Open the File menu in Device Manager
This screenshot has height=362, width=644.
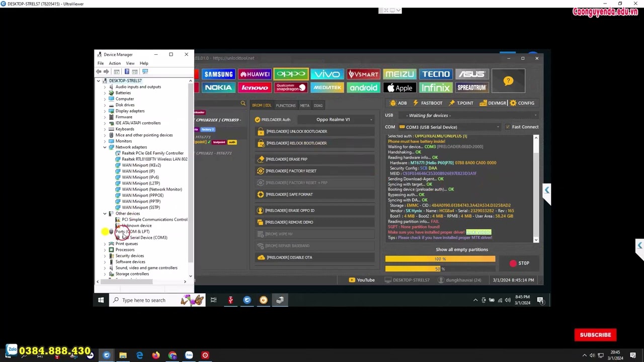coord(101,63)
